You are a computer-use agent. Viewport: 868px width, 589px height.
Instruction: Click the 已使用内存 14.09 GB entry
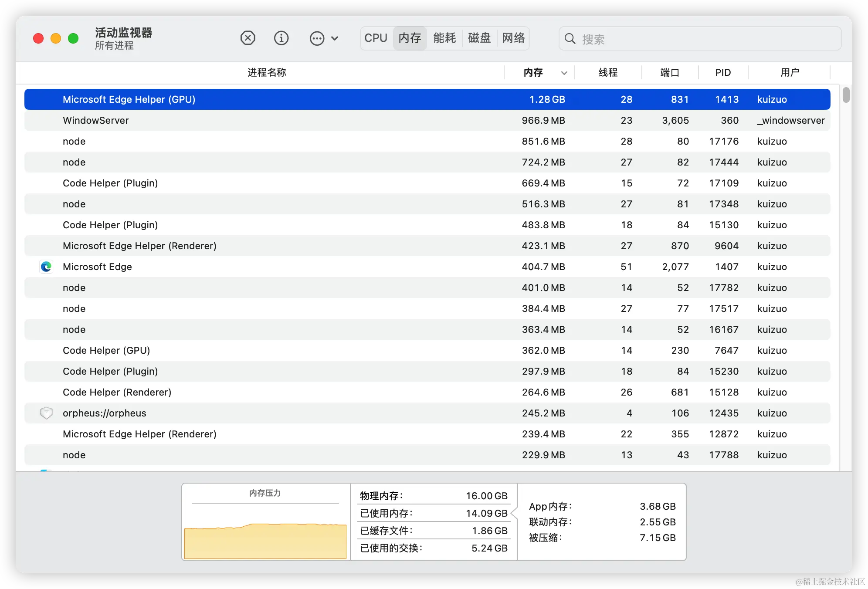point(434,513)
